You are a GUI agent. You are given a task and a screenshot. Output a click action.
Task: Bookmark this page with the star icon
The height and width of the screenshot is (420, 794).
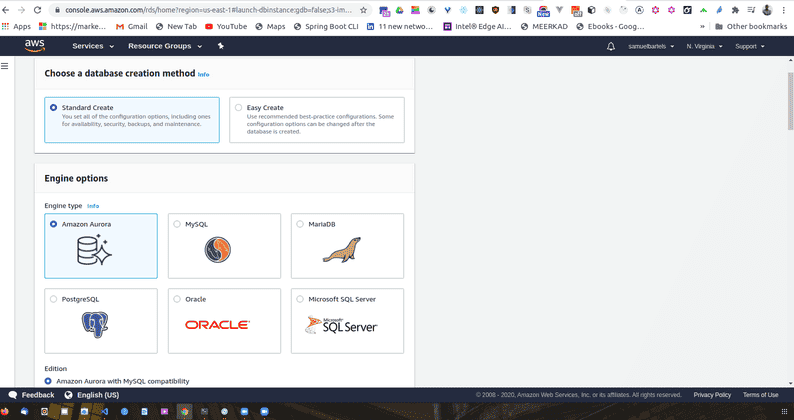[363, 10]
